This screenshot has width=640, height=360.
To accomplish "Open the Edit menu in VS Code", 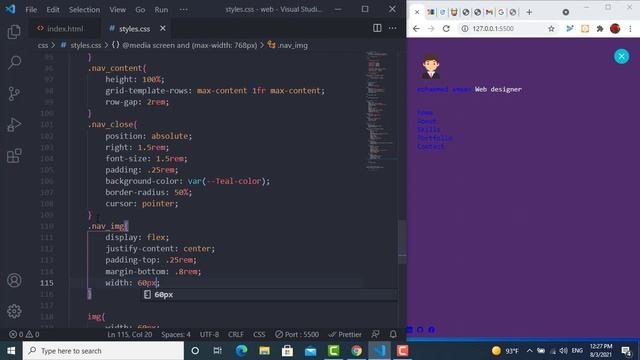I will click(53, 9).
